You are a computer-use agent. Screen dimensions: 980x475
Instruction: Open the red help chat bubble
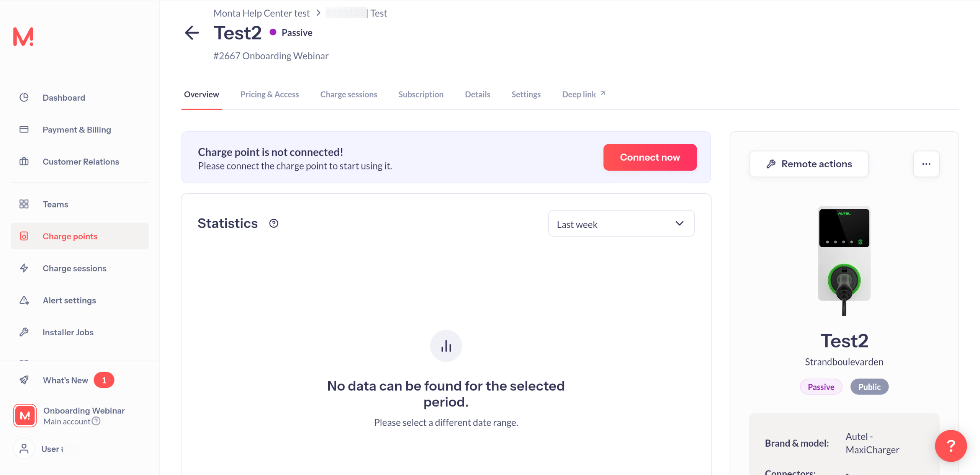pos(950,446)
